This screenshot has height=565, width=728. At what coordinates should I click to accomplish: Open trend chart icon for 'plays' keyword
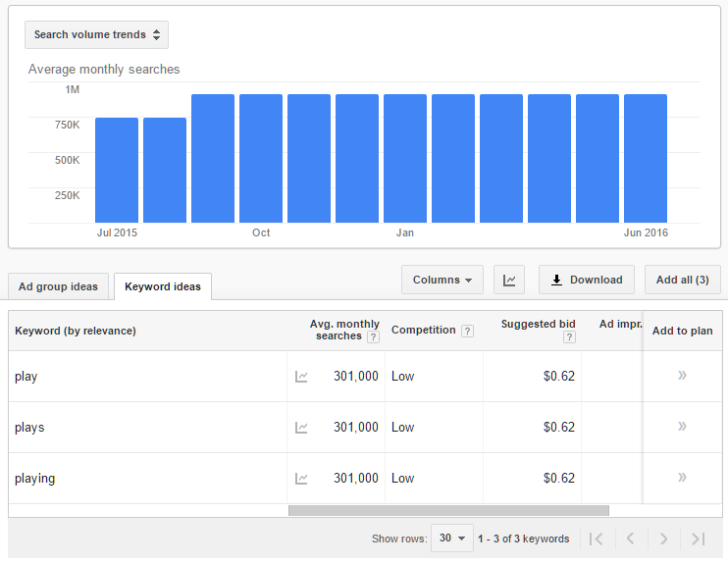coord(302,428)
